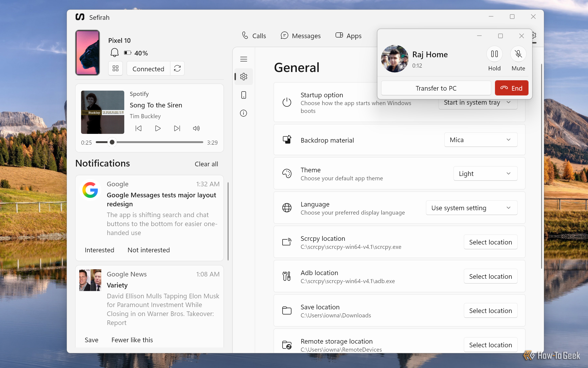
Task: Click the Hold pause icon on call
Action: point(495,54)
